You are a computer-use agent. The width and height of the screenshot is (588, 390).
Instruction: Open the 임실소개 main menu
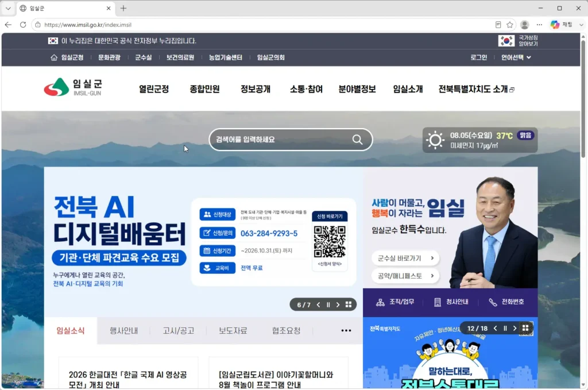(x=408, y=89)
